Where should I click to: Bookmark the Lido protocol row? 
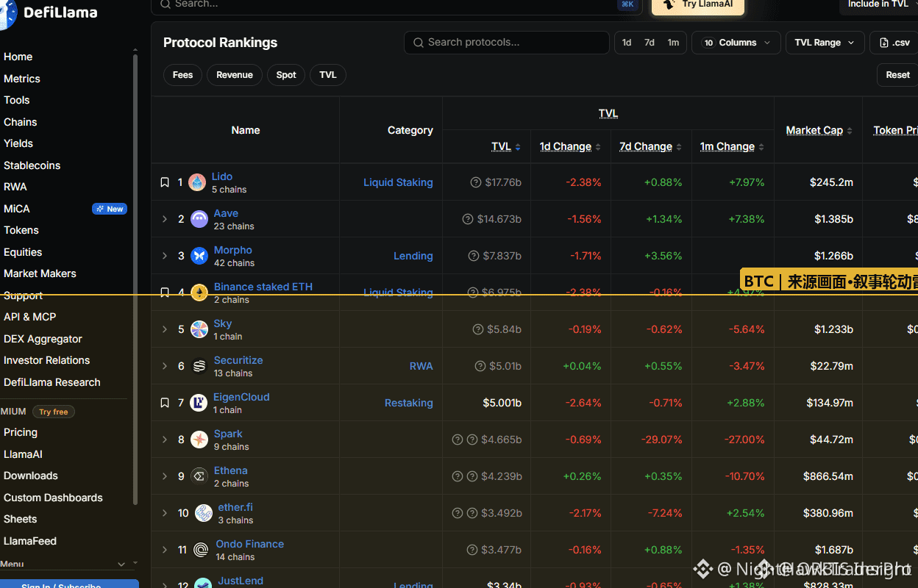click(x=165, y=182)
